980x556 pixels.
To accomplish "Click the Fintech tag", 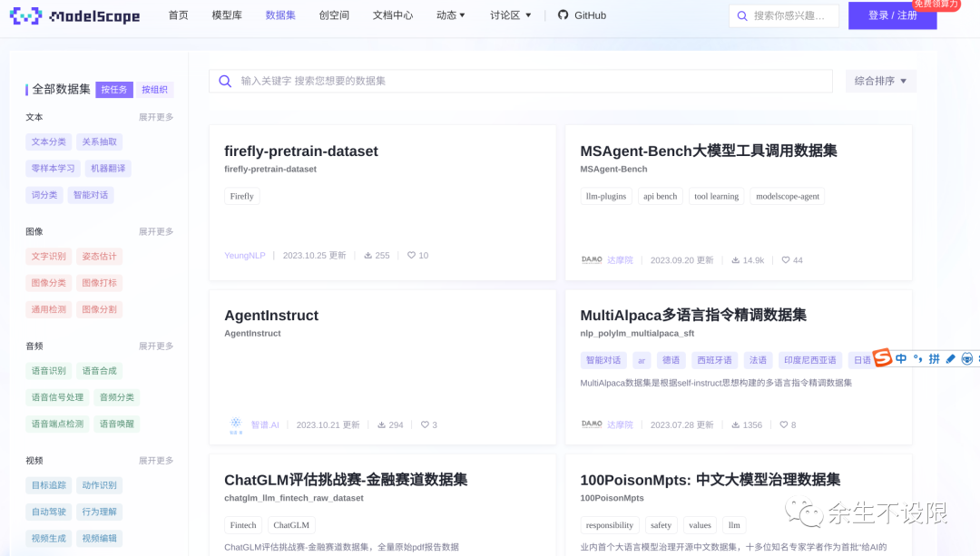I will 243,525.
